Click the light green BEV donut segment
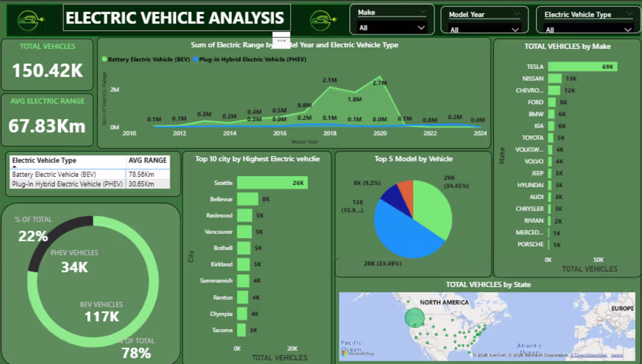This screenshot has width=642, height=364. point(153,281)
